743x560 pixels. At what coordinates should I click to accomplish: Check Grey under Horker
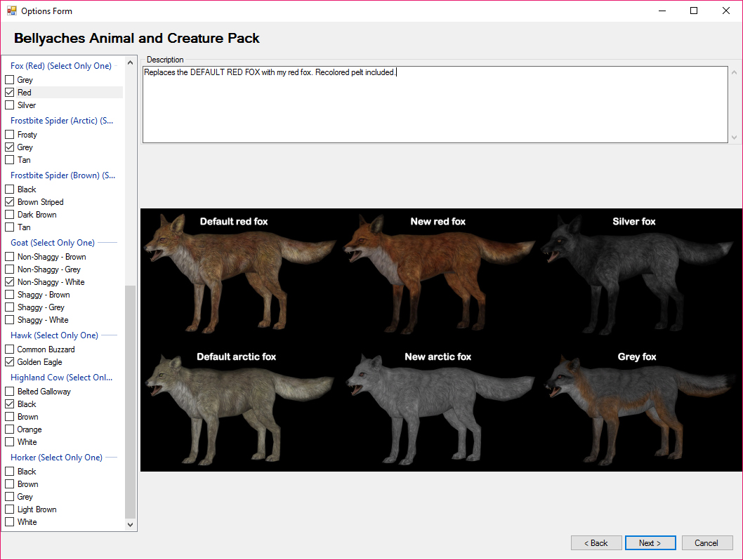9,497
